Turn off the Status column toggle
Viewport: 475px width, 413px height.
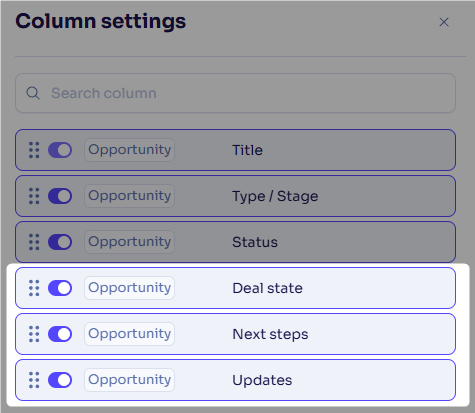click(x=60, y=242)
